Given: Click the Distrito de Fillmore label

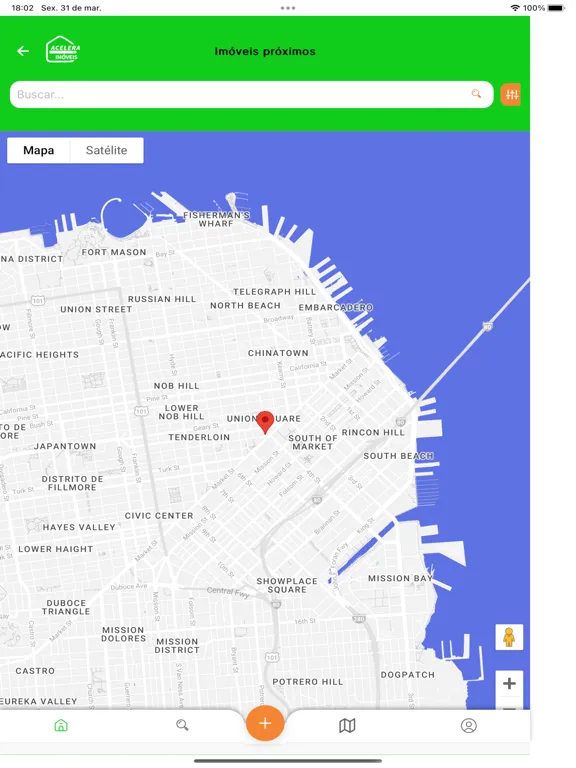Looking at the screenshot, I should 72,483.
